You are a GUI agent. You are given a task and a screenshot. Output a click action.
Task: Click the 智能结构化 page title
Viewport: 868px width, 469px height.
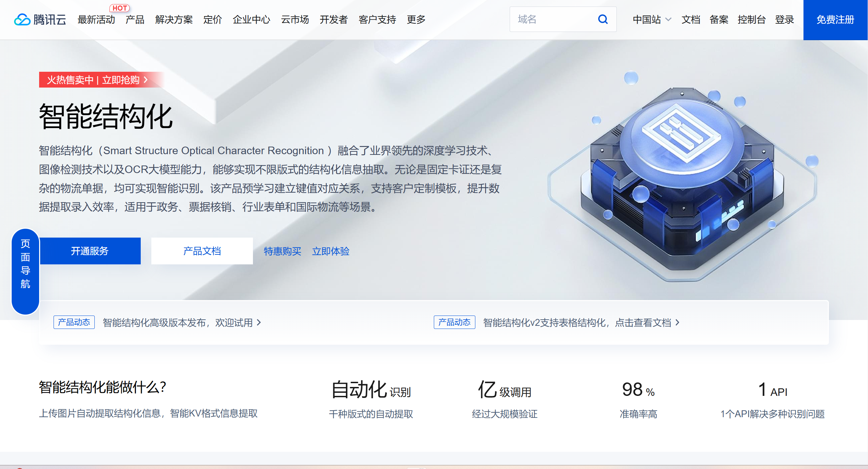coord(106,117)
